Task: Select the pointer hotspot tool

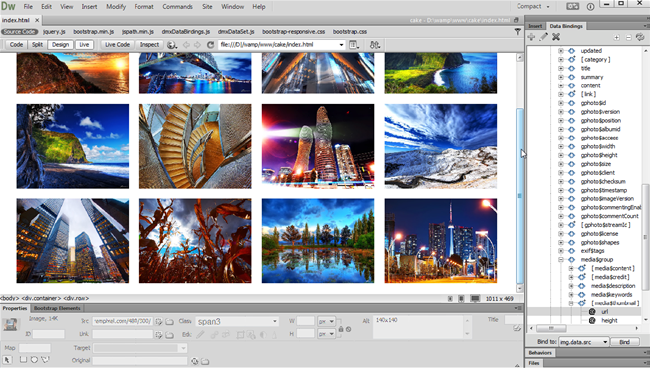Action: coord(7,360)
